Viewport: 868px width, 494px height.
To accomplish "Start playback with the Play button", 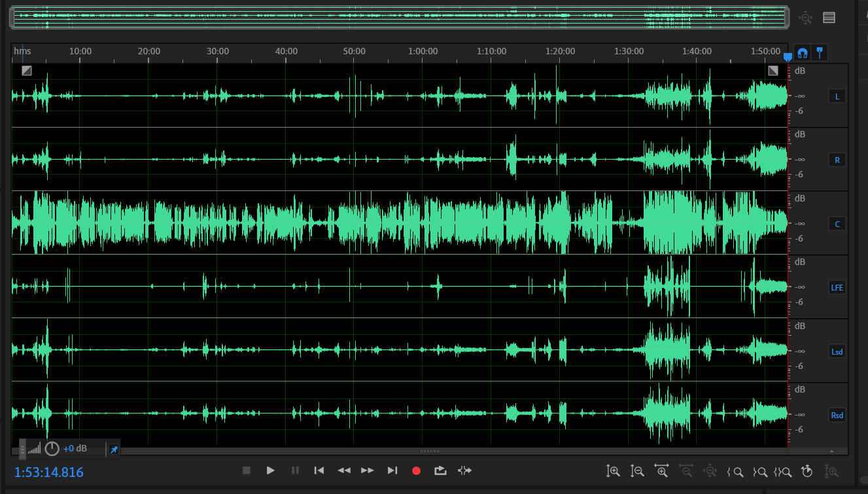I will point(270,470).
